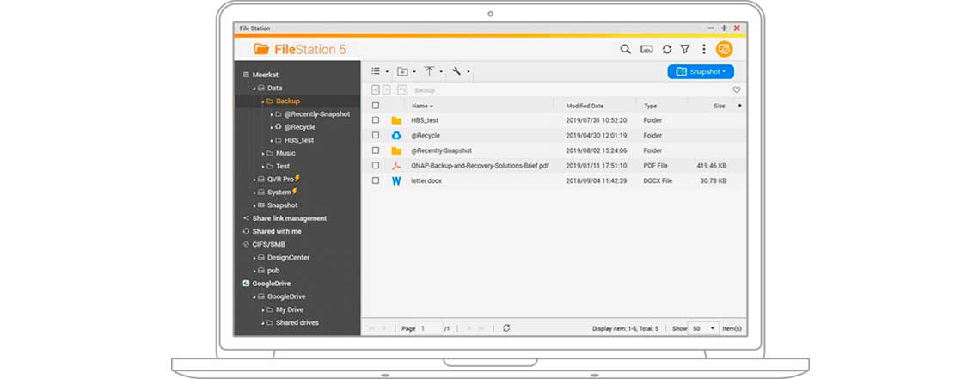Open the three-dot more options menu
Viewport: 980px width, 379px height.
coord(703,50)
